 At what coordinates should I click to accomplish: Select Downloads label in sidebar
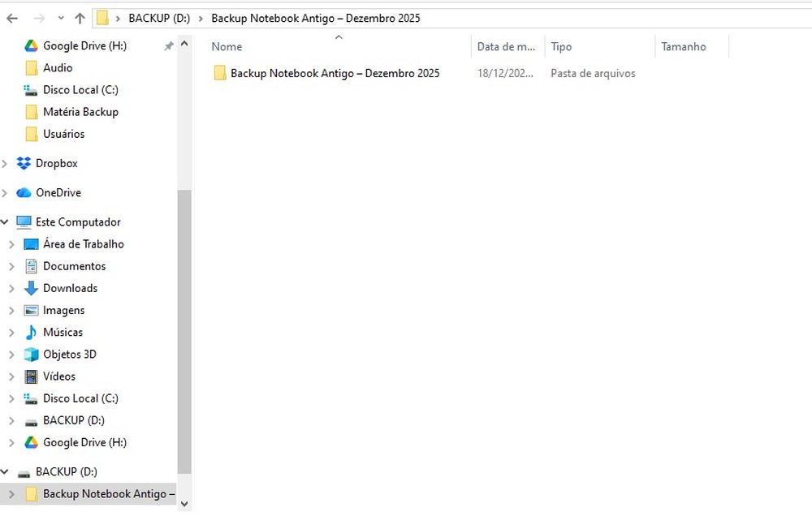(x=70, y=288)
